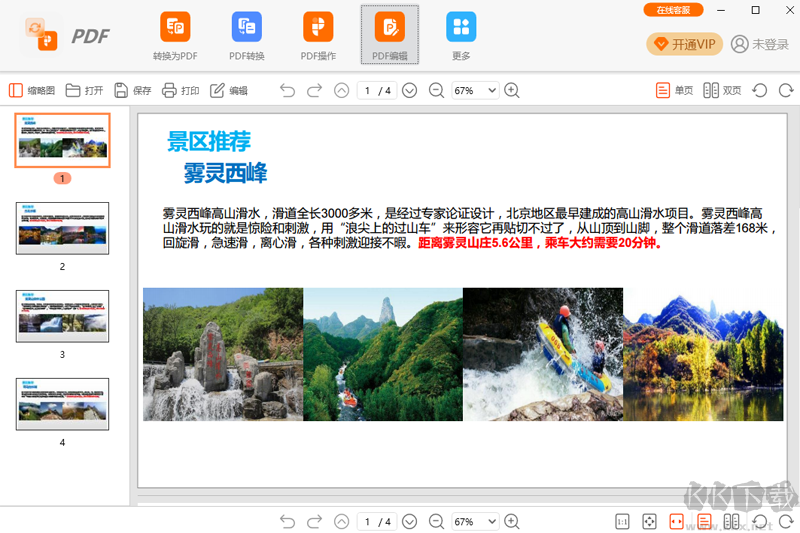Viewport: 800px width, 533px height.
Task: Select page 2 thumbnail
Action: pos(62,228)
